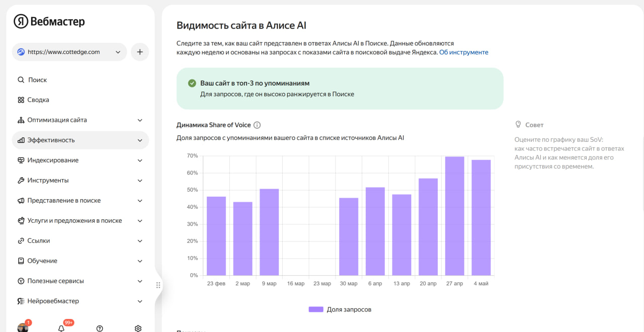Open notifications bell with 99+ badge
Image resolution: width=644 pixels, height=332 pixels.
pos(61,328)
